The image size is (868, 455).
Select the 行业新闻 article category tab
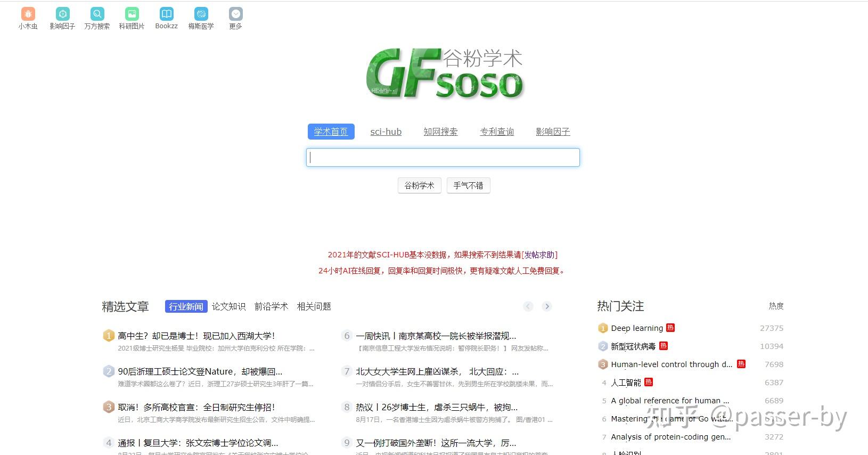[x=186, y=306]
